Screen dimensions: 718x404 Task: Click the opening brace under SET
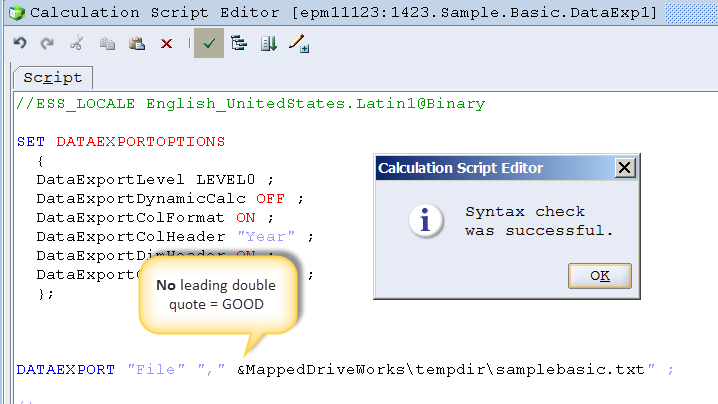[x=40, y=161]
